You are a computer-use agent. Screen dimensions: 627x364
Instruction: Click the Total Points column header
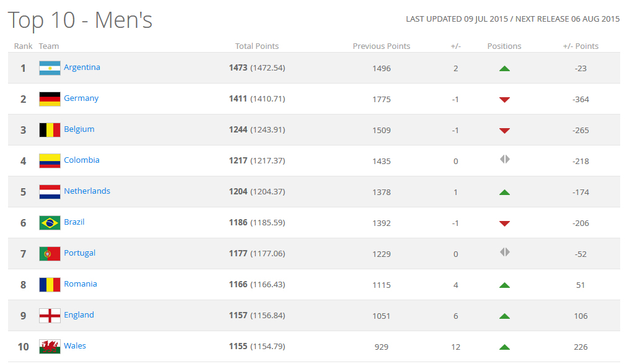pyautogui.click(x=256, y=46)
